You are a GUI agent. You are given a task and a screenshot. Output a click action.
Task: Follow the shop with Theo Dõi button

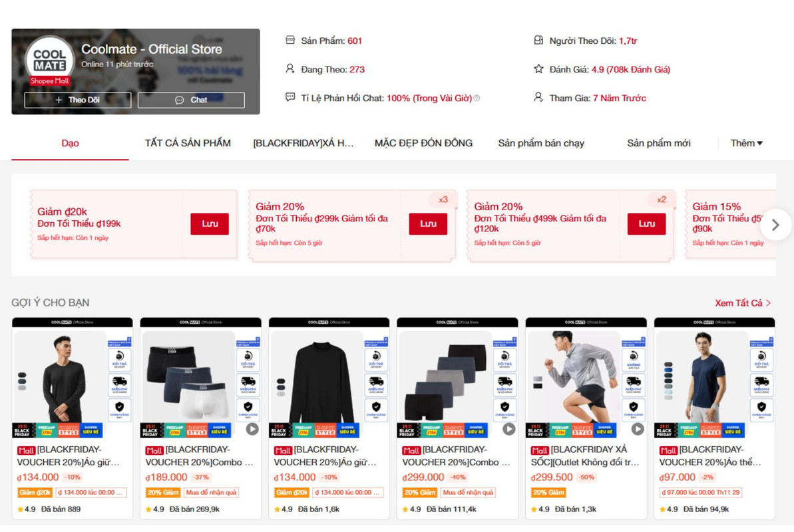click(x=77, y=100)
